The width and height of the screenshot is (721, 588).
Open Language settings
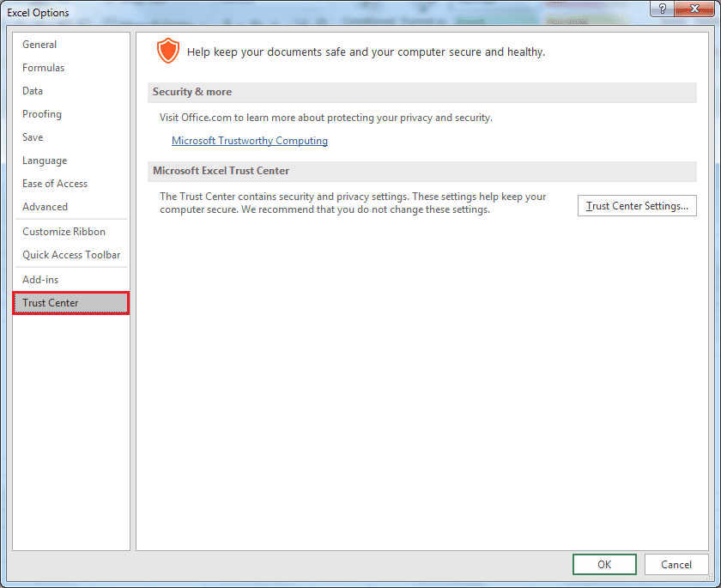[71, 161]
